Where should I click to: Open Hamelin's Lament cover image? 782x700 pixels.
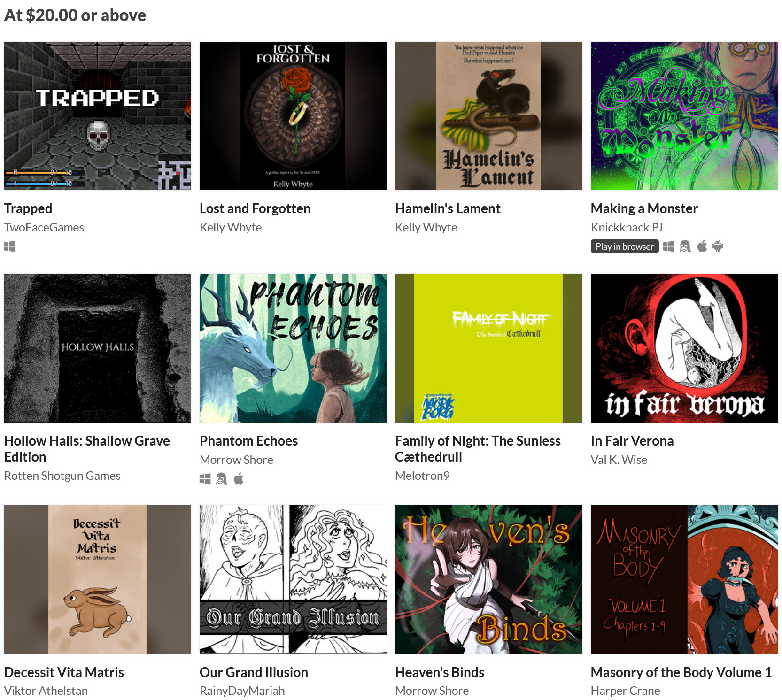pyautogui.click(x=488, y=116)
